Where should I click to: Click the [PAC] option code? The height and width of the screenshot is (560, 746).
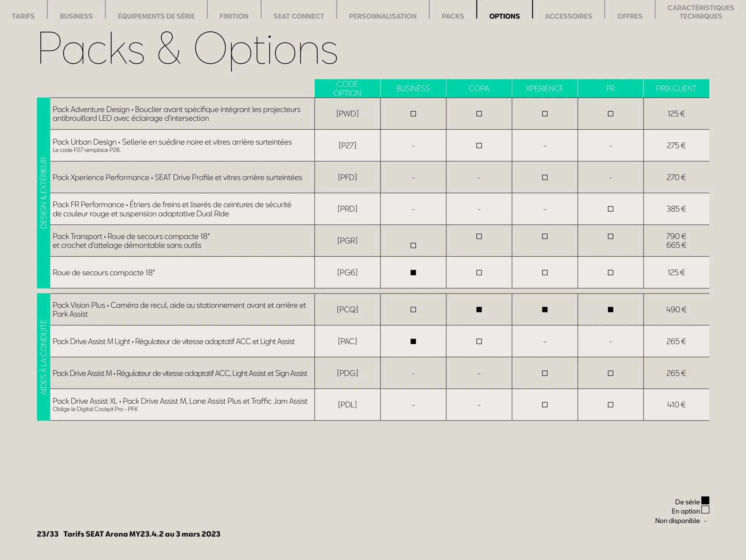(347, 341)
